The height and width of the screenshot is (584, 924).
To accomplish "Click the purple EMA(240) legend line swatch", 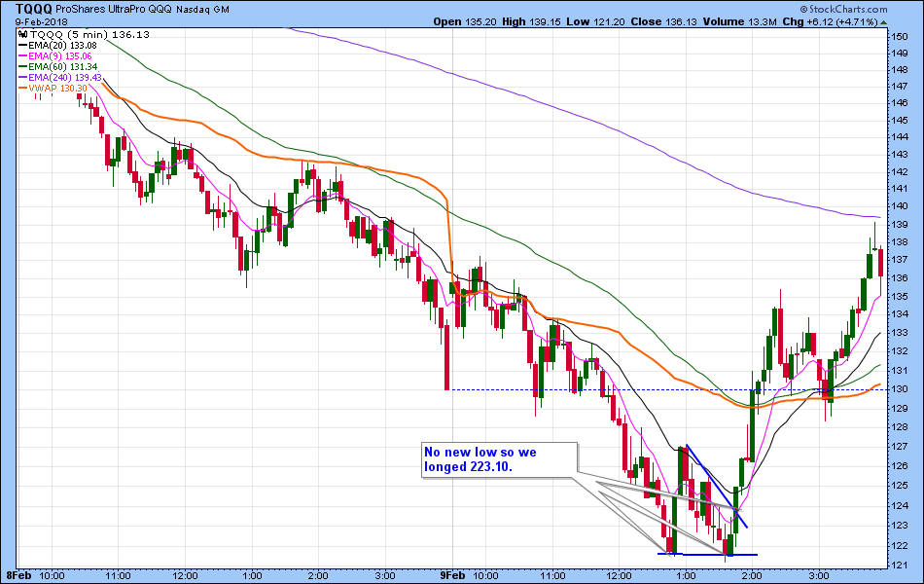I will click(x=23, y=78).
